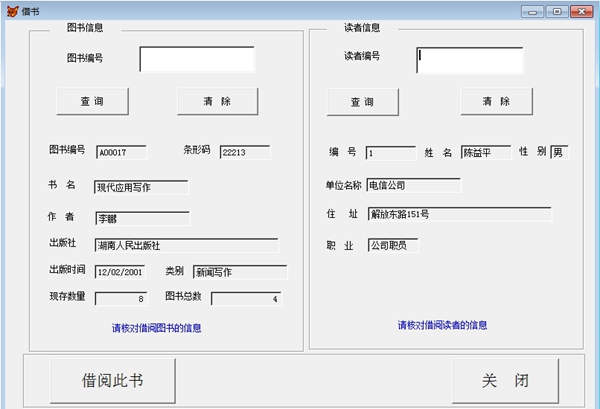Click the 条形码 field showing 22213

pos(245,153)
